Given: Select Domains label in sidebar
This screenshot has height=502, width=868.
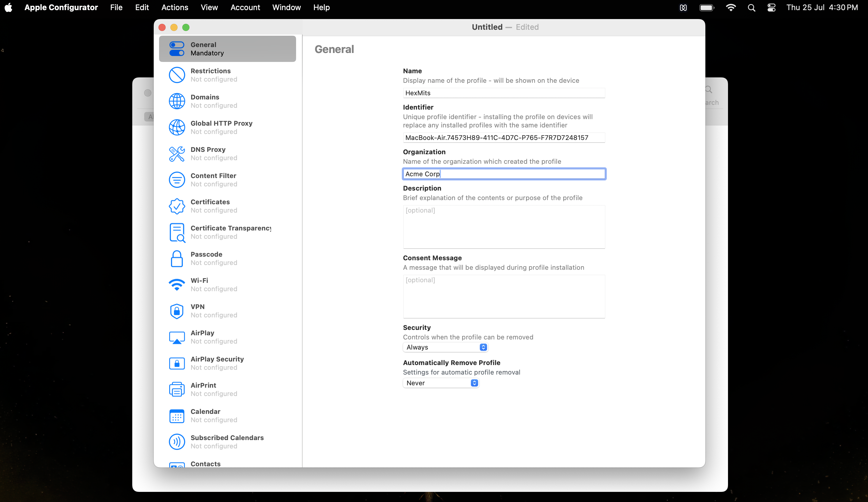Looking at the screenshot, I should click(205, 97).
